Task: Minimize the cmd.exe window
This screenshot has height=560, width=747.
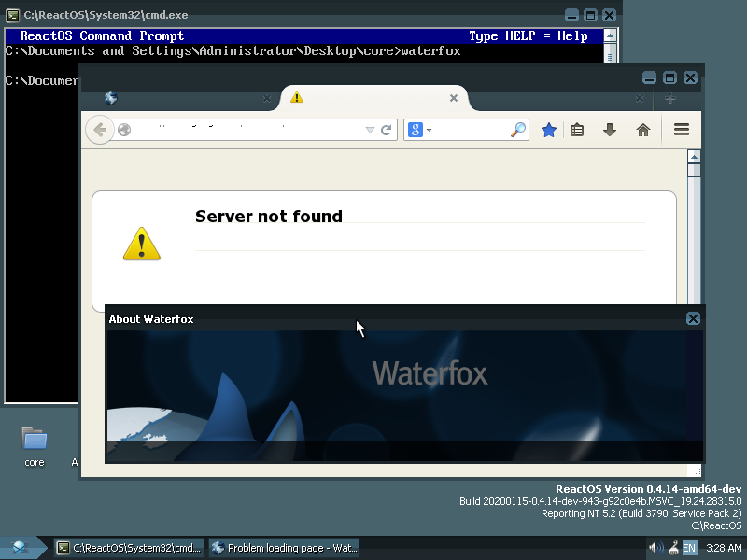Action: [x=571, y=15]
